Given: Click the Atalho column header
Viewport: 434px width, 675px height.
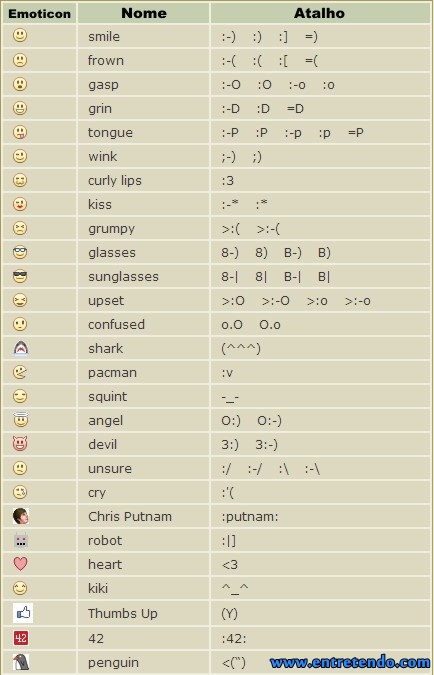Looking at the screenshot, I should pos(319,13).
